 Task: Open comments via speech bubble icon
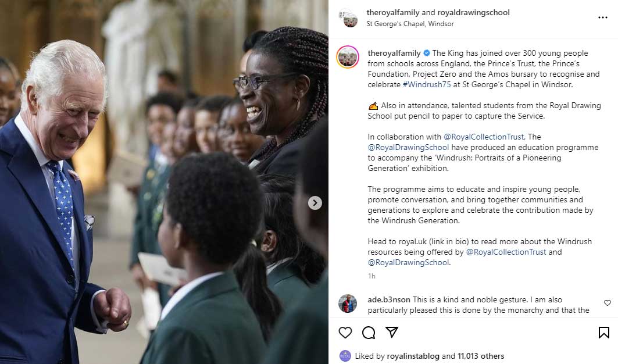369,333
